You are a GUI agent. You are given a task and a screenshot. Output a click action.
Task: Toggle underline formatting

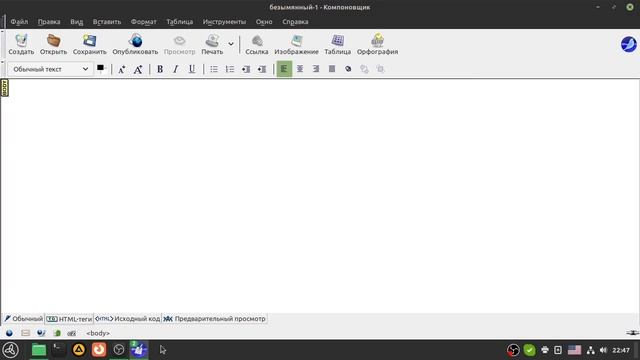[192, 69]
